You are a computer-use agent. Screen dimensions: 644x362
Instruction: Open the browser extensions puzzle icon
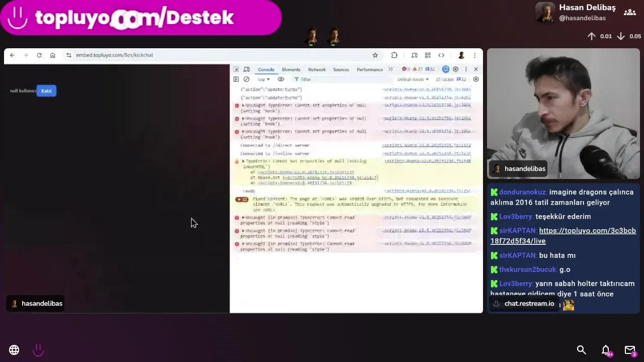click(x=394, y=55)
